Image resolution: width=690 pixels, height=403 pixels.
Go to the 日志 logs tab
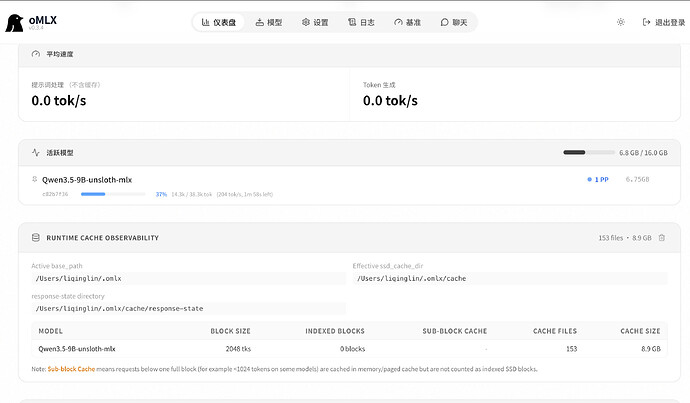361,22
